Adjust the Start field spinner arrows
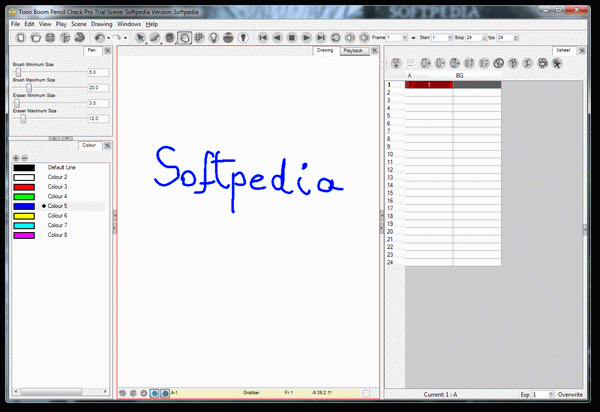The height and width of the screenshot is (412, 600). click(450, 37)
